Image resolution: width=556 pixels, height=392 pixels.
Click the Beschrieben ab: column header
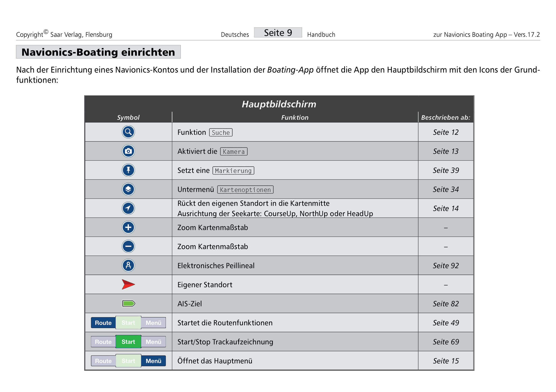[x=446, y=117]
